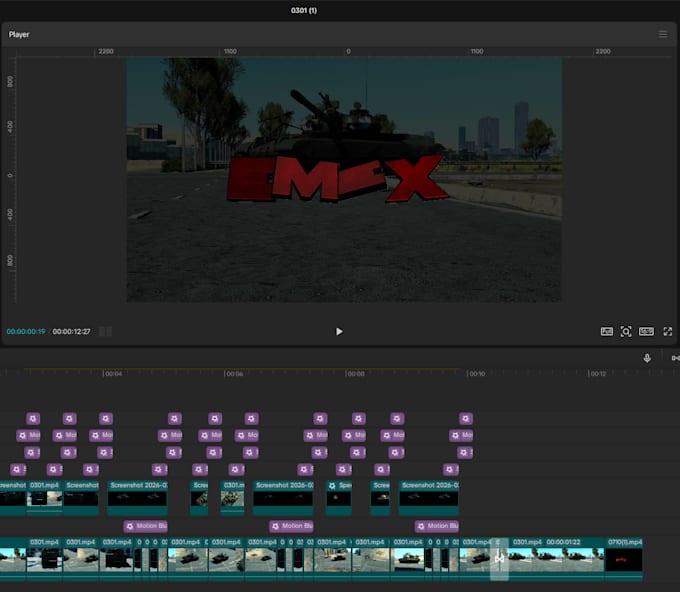Click the 00:08 mark on timeline ruler
The width and height of the screenshot is (680, 592).
(355, 373)
